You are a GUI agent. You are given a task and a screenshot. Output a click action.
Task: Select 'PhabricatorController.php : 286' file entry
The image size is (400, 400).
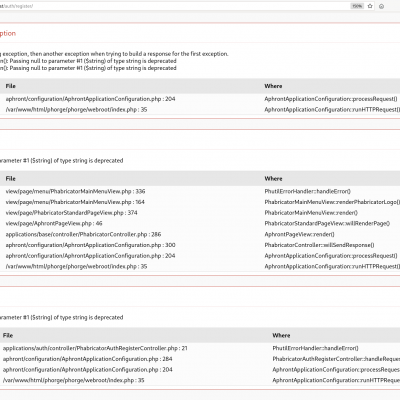[83, 234]
